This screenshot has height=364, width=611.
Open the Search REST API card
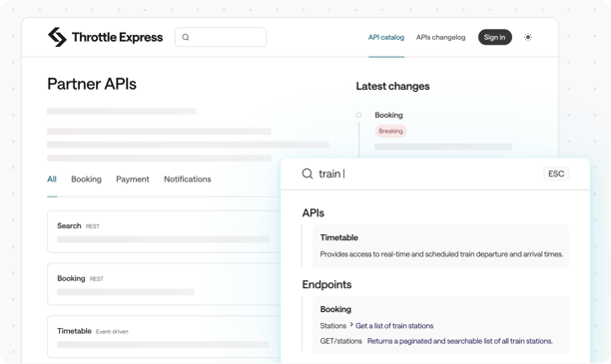(164, 232)
